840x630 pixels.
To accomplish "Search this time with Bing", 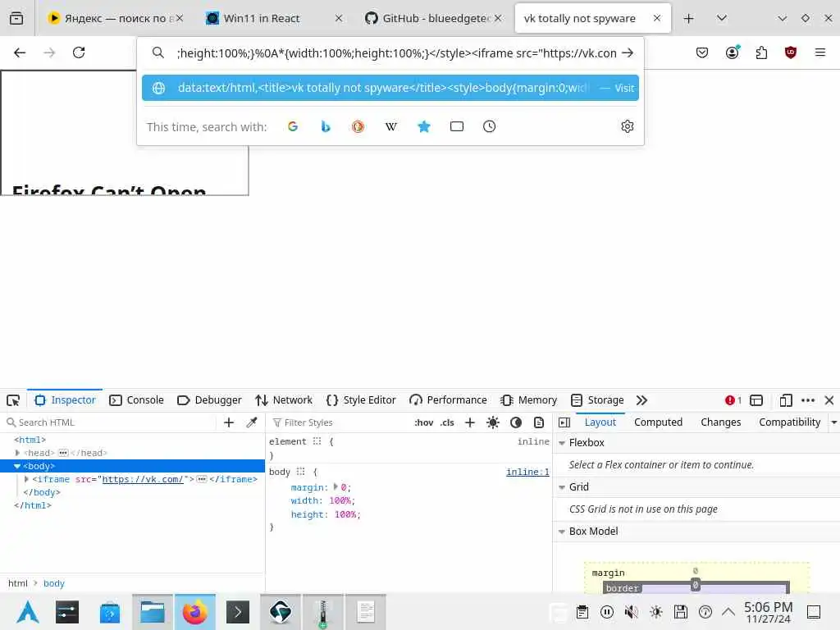I will [325, 126].
